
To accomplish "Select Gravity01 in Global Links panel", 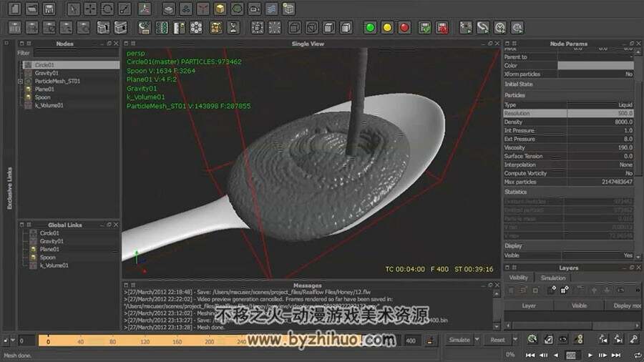I will click(x=52, y=241).
